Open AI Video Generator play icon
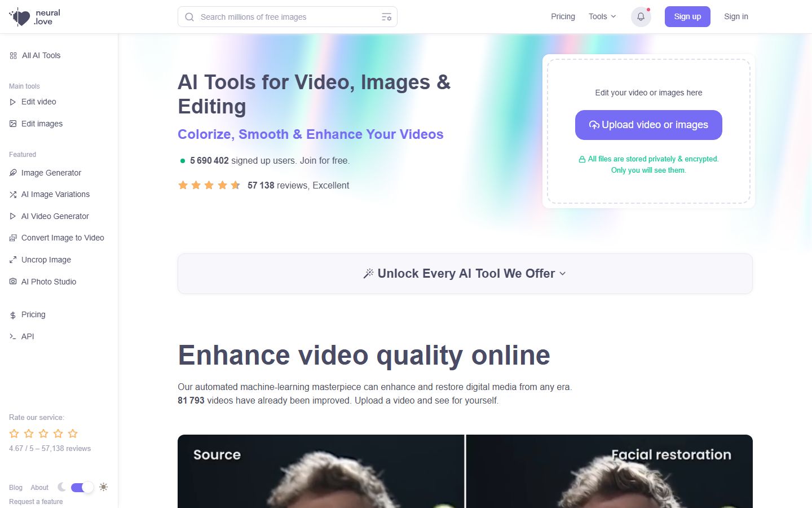812x508 pixels. [13, 216]
